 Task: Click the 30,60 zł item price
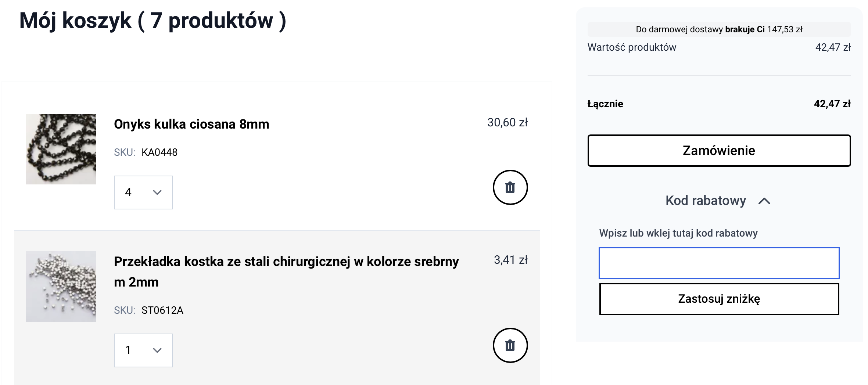pyautogui.click(x=507, y=123)
